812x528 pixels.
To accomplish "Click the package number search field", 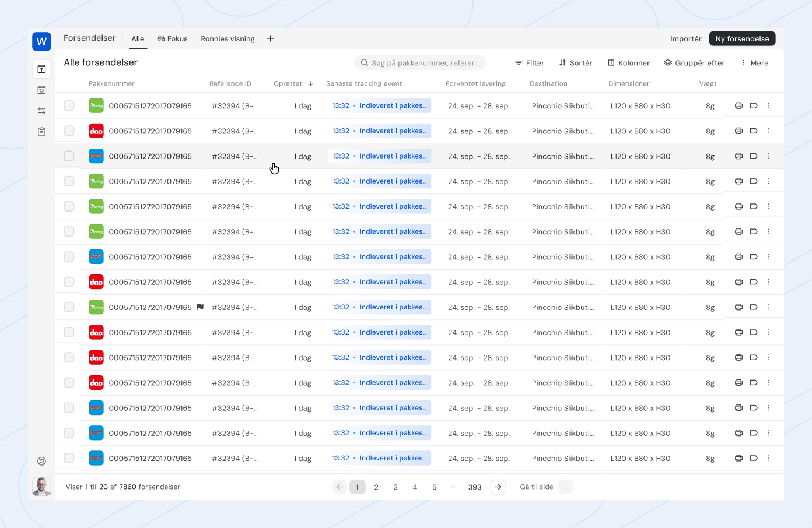I will (x=420, y=63).
